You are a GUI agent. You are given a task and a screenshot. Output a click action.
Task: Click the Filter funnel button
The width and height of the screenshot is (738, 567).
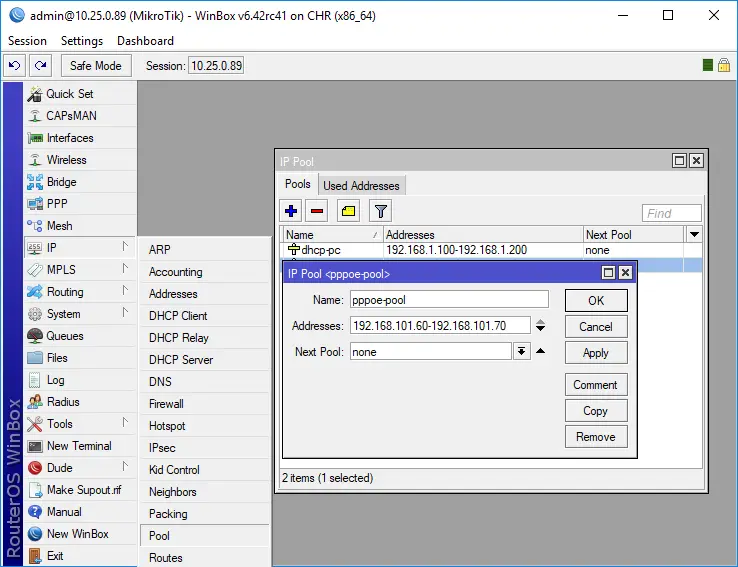(381, 211)
